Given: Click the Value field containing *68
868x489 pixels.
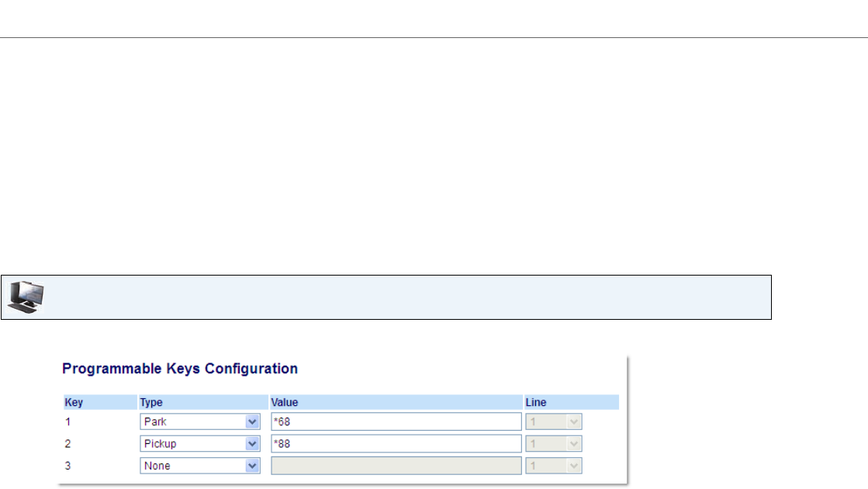Looking at the screenshot, I should pyautogui.click(x=396, y=421).
